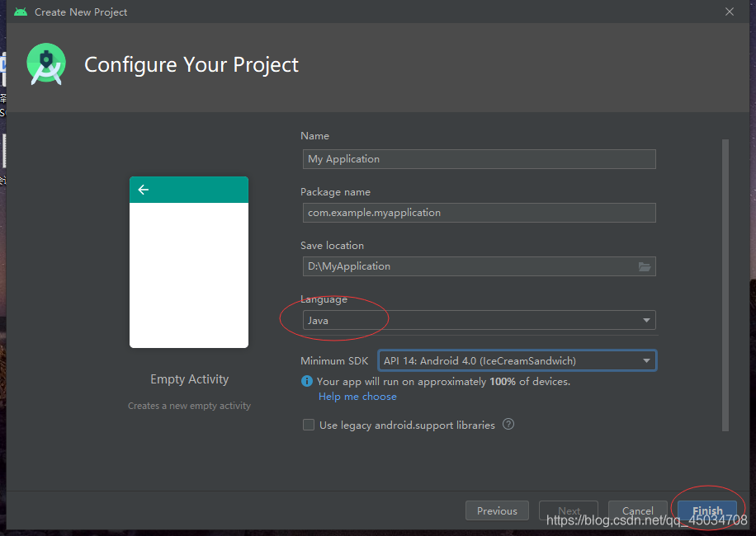This screenshot has width=756, height=536.
Task: Expand the API 14 Android 4.0 selector
Action: point(517,360)
